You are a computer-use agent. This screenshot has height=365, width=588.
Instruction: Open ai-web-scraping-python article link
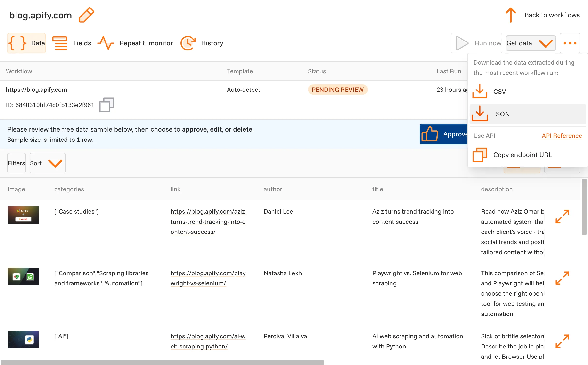208,341
